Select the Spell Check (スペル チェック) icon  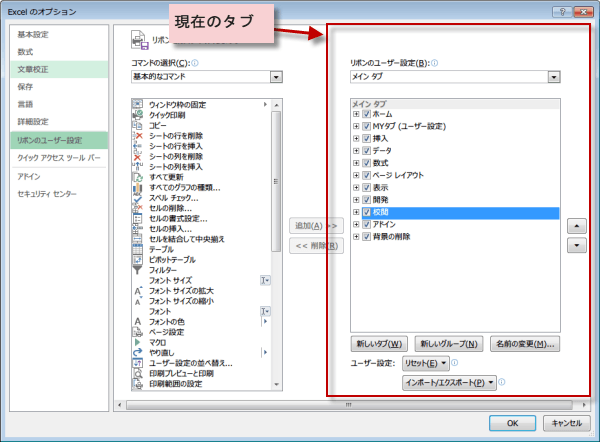pyautogui.click(x=137, y=197)
